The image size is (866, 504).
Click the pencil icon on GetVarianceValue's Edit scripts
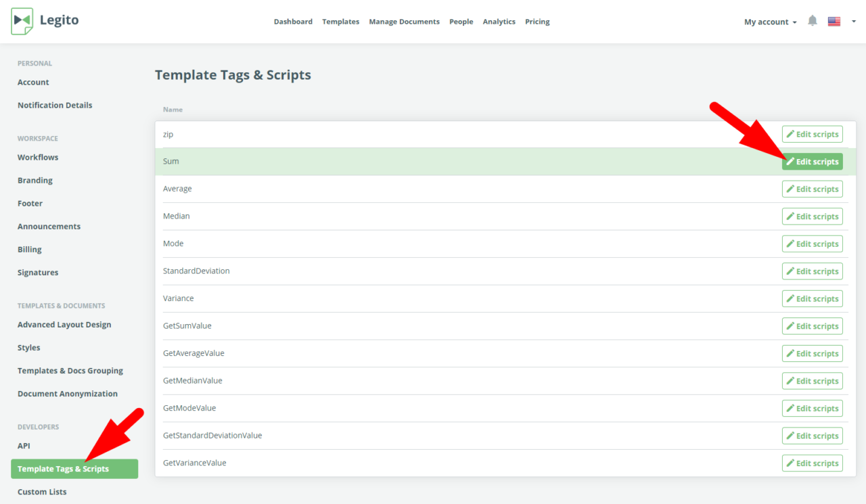[790, 463]
